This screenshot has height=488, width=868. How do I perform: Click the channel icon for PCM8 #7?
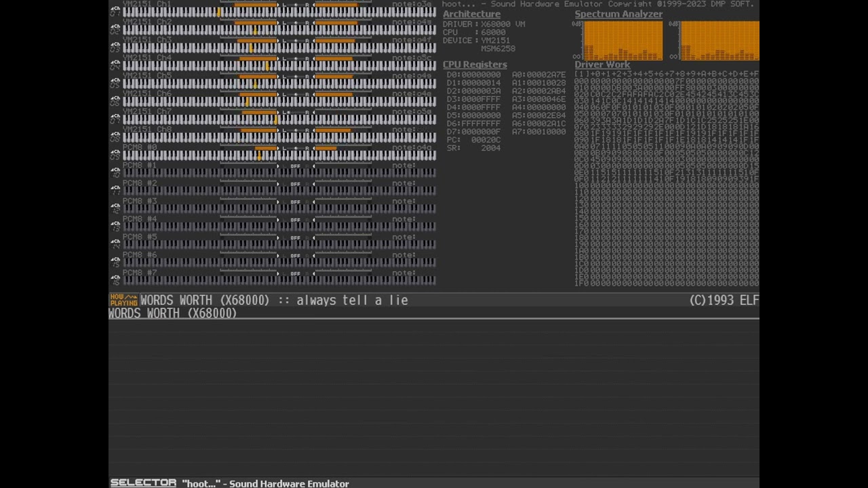pos(115,280)
